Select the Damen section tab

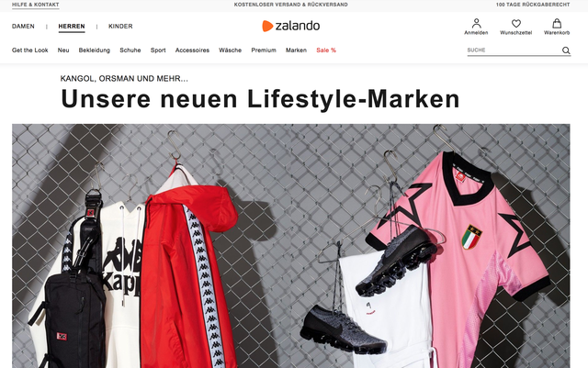(x=23, y=27)
